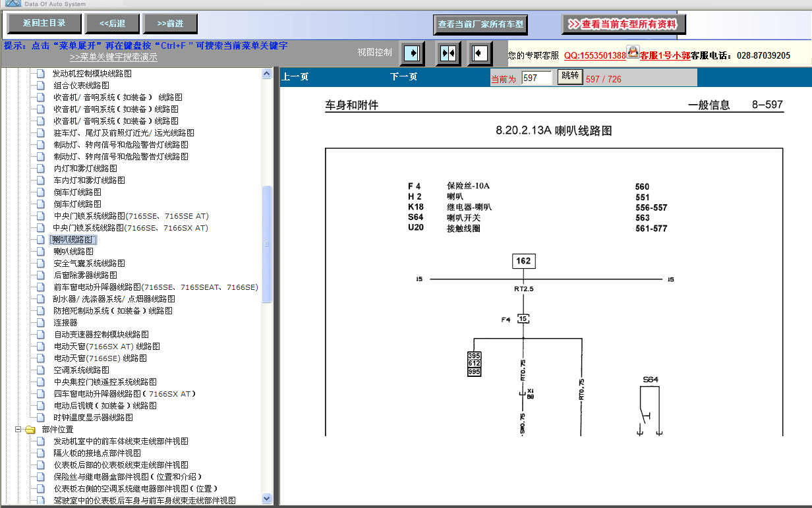Click document icon beside 隔火板的接地点部件视图
Screen dimensions: 812x508
(41, 453)
